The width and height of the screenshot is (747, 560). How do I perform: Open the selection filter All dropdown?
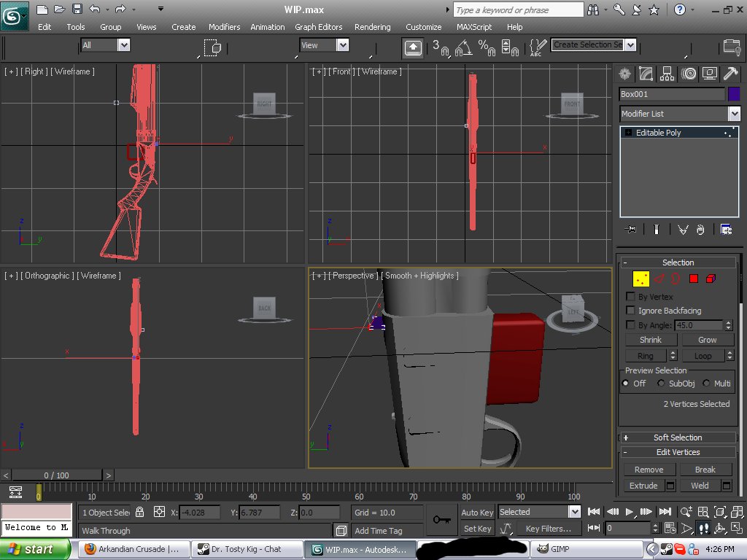pos(123,45)
